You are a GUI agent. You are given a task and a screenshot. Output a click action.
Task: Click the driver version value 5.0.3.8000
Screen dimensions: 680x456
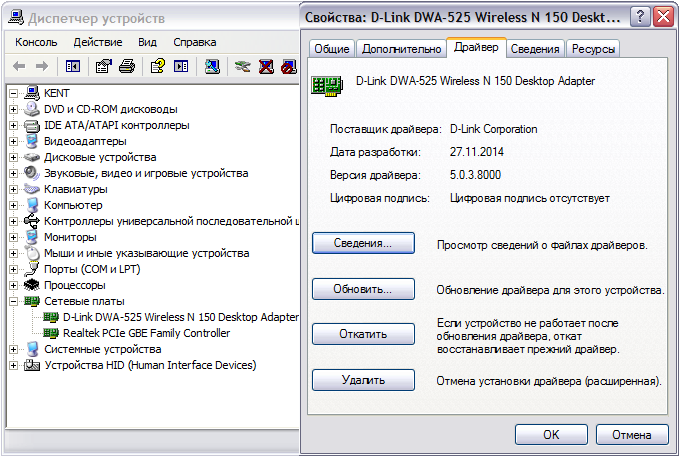pos(475,175)
